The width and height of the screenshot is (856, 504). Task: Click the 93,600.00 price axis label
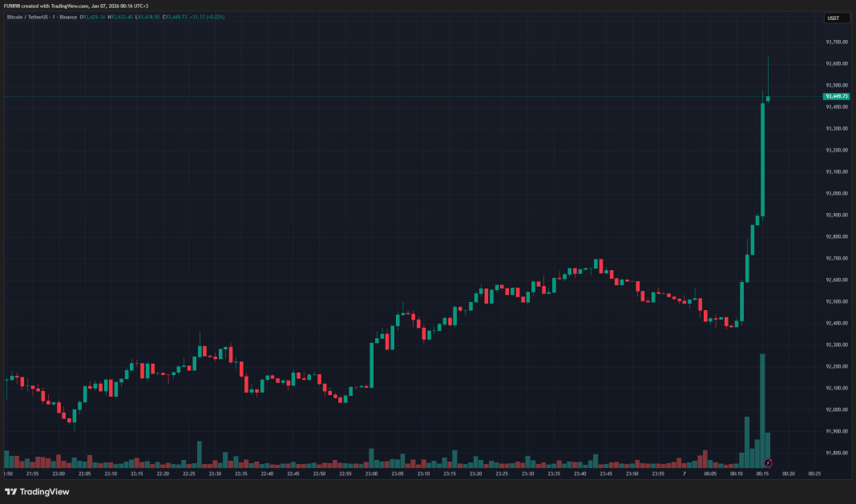pyautogui.click(x=836, y=63)
